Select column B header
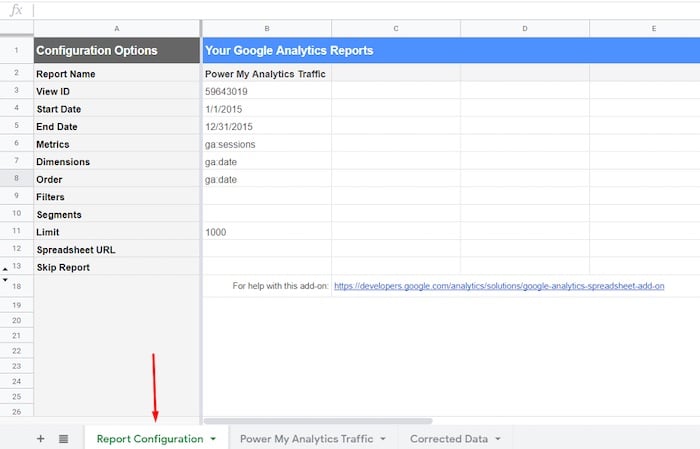Viewport: 700px width, 449px height. (x=267, y=28)
